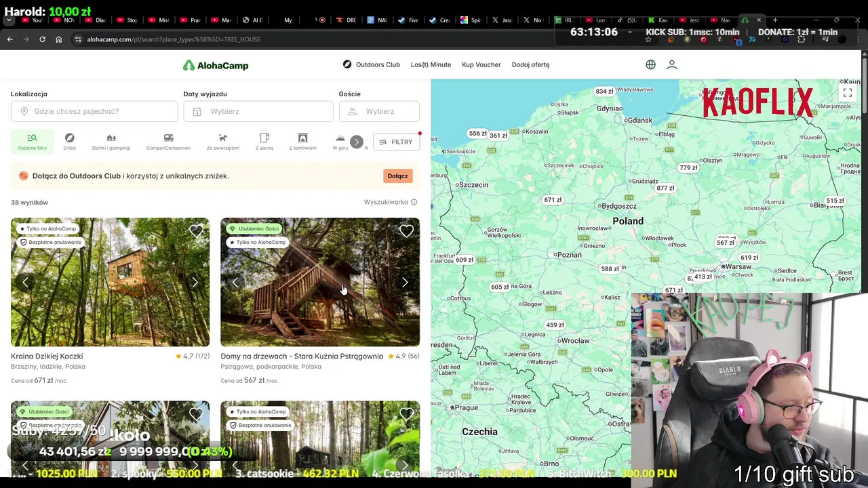
Task: Open the browser tab search dropdown
Action: tap(9, 20)
